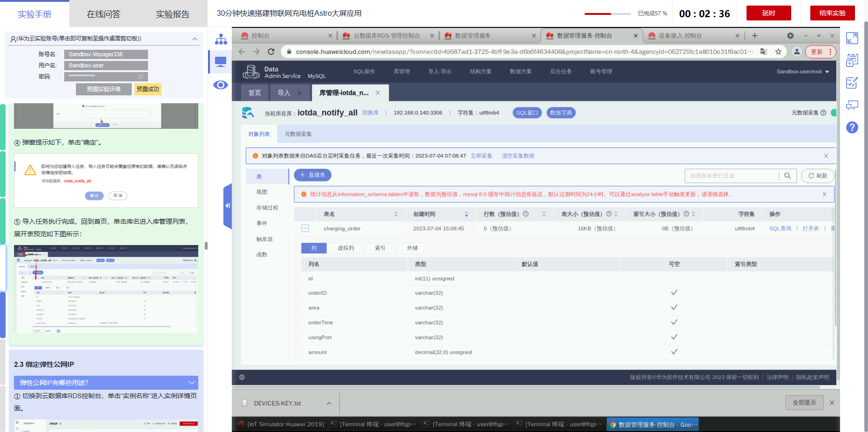Open the 结构方案 menu
This screenshot has width=868, height=432.
481,72
